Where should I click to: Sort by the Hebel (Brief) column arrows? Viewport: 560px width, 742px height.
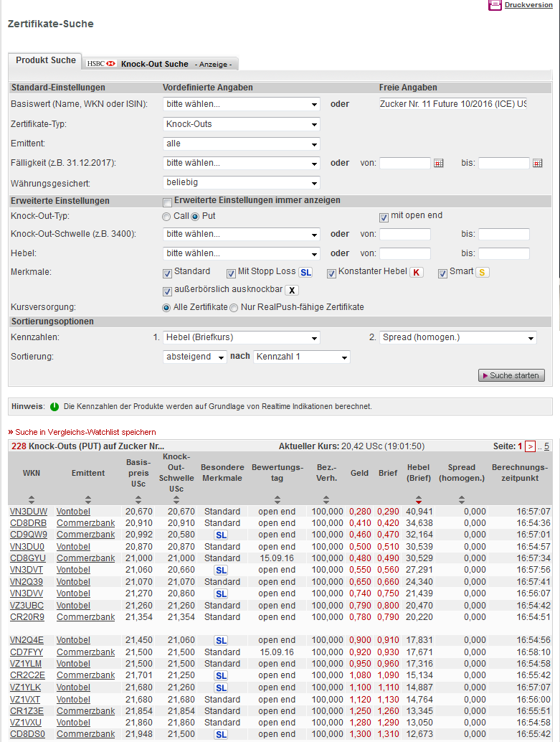pos(418,499)
